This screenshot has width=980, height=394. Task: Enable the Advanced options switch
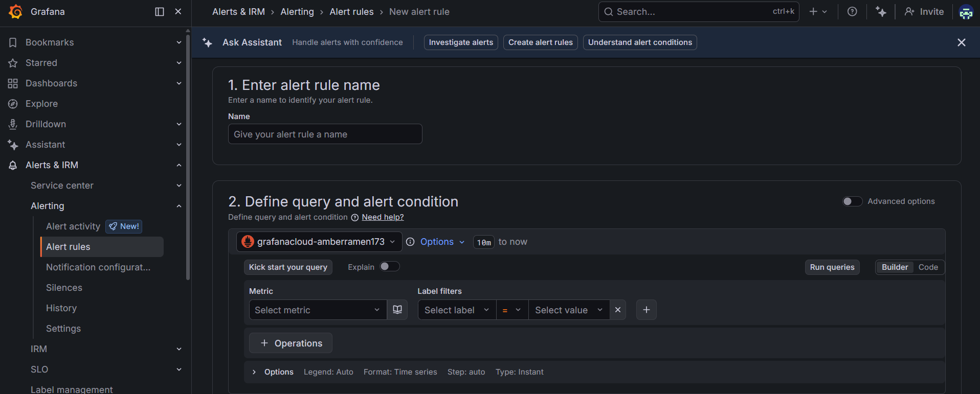click(852, 201)
